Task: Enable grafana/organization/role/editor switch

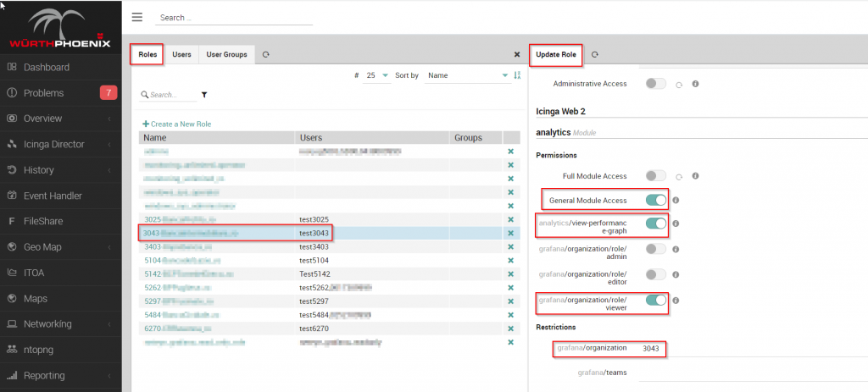Action: [656, 274]
